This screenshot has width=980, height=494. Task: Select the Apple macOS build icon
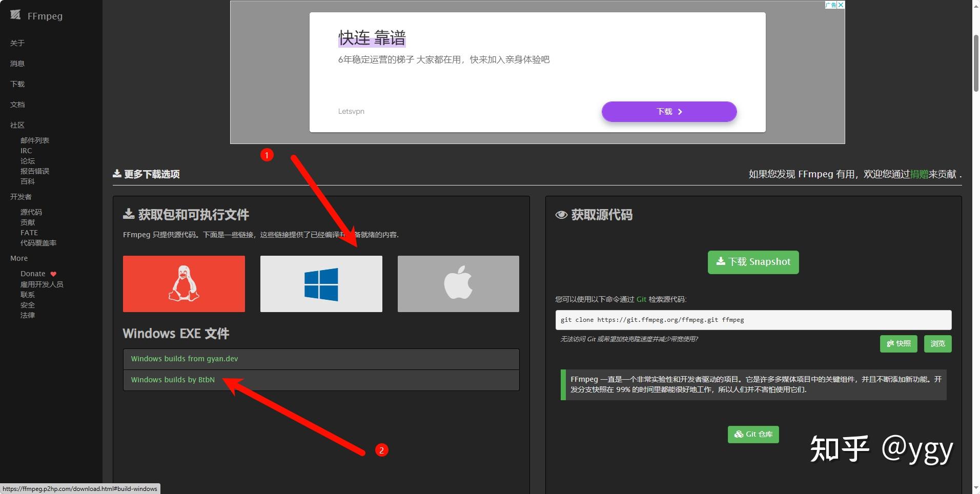tap(458, 283)
